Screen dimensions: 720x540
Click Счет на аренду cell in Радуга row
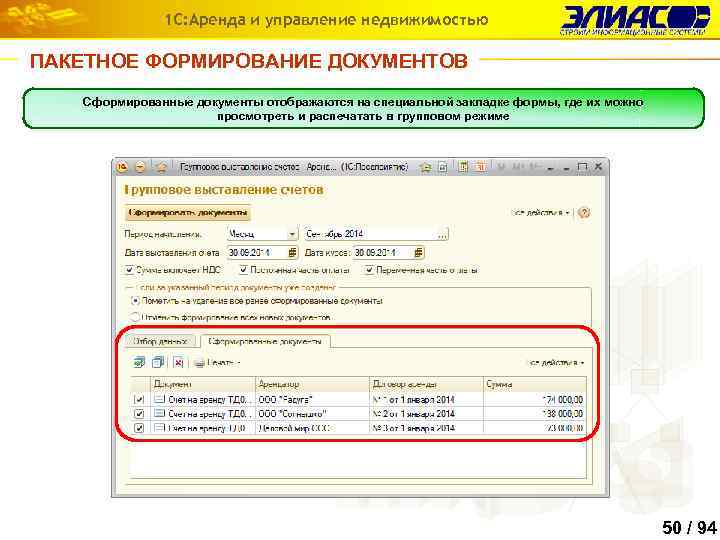pyautogui.click(x=203, y=399)
